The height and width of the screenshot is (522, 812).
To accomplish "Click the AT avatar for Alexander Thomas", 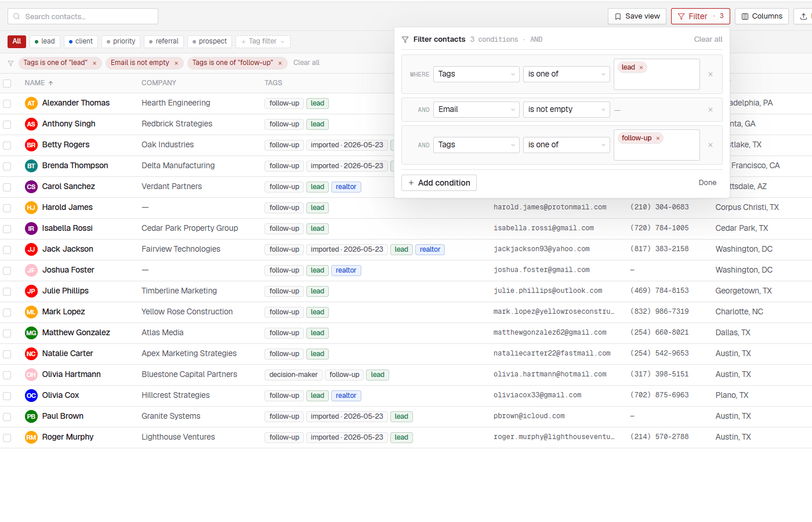I will [31, 103].
